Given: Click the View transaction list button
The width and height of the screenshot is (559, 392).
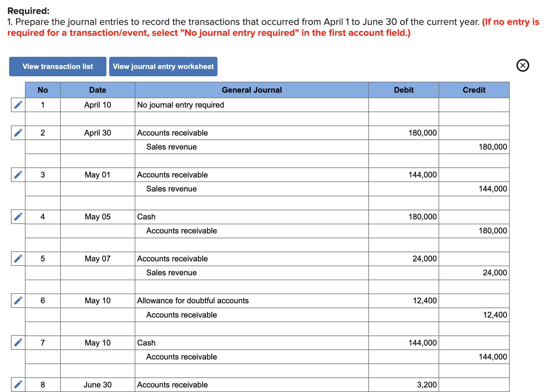Looking at the screenshot, I should [x=57, y=66].
